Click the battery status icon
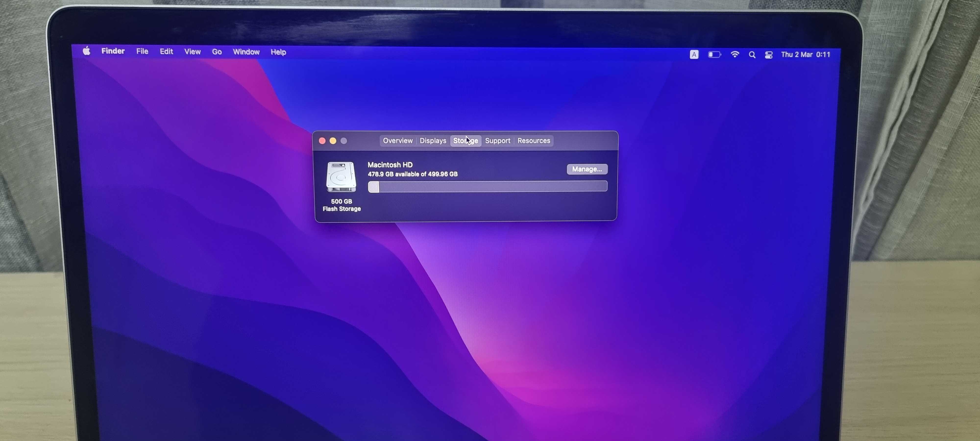Screen dimensions: 980x441 pos(714,55)
